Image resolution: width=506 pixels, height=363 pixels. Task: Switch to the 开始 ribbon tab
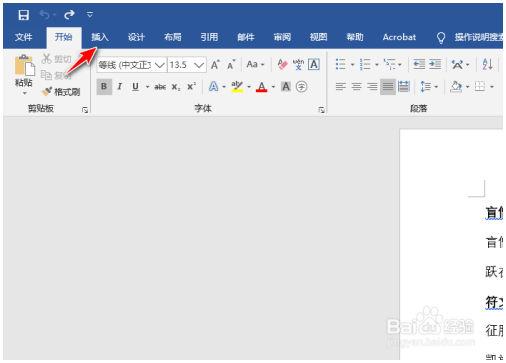pos(63,37)
